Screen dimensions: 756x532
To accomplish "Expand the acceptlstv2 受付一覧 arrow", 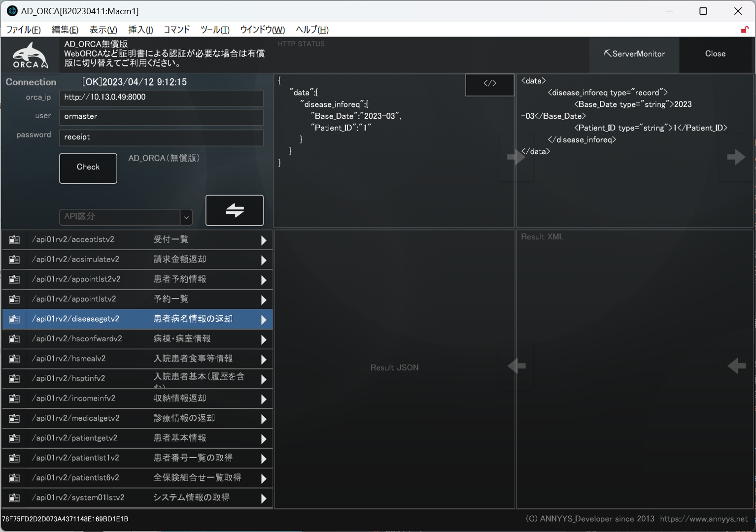I will [x=264, y=240].
